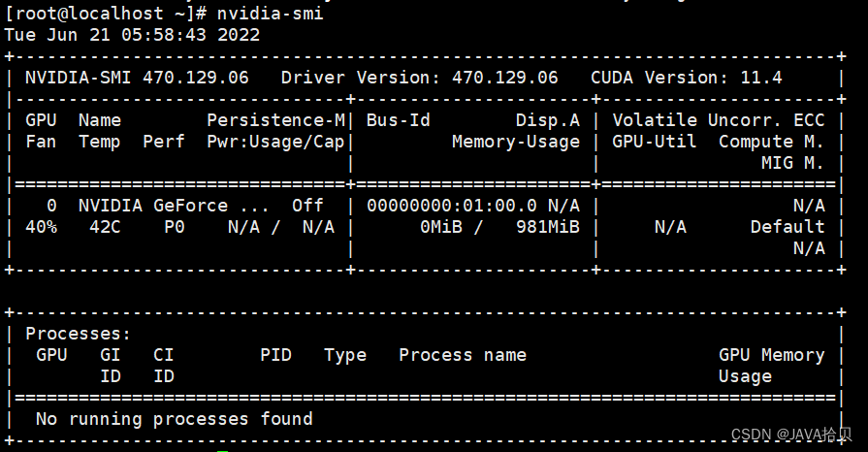The width and height of the screenshot is (868, 452).
Task: Click the 42C temperature value
Action: coord(105,227)
